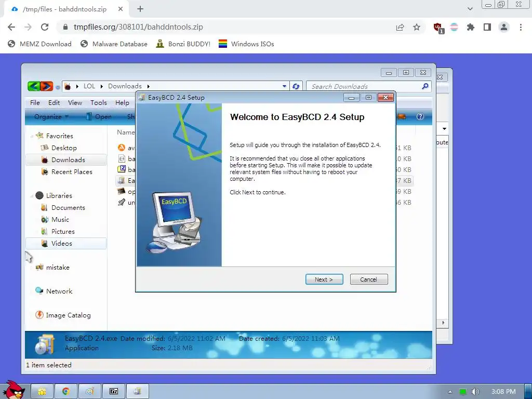
Task: Expand arrow after Downloads breadcrumb
Action: [148, 87]
